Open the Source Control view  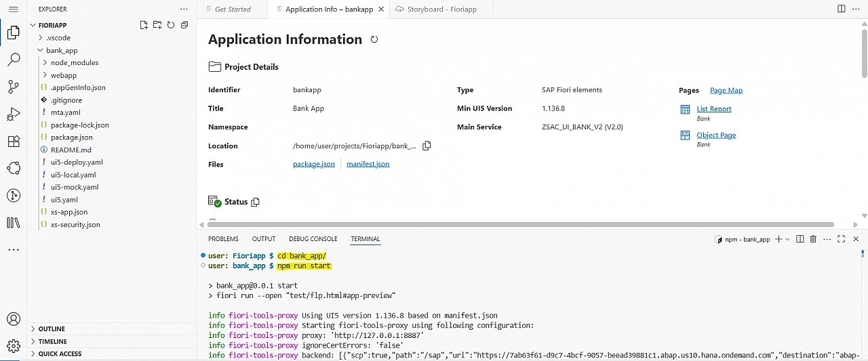click(14, 87)
